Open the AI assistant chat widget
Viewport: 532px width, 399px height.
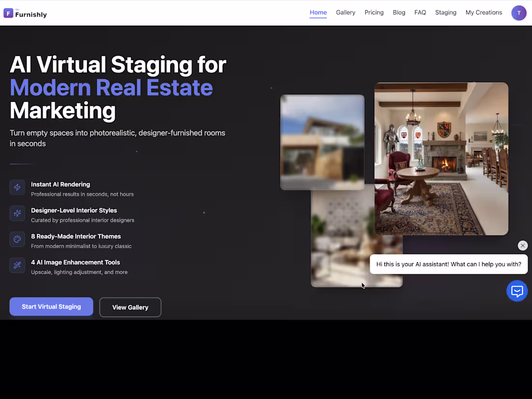(517, 291)
